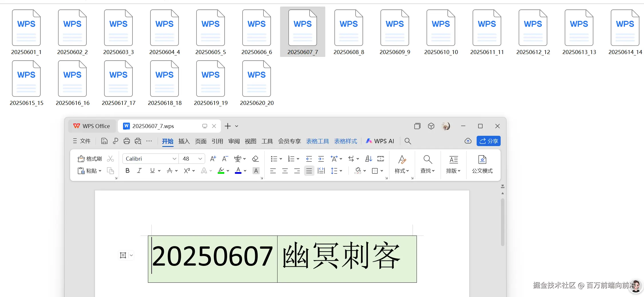The width and height of the screenshot is (644, 297).
Task: Click the Share (分享) button
Action: click(488, 141)
